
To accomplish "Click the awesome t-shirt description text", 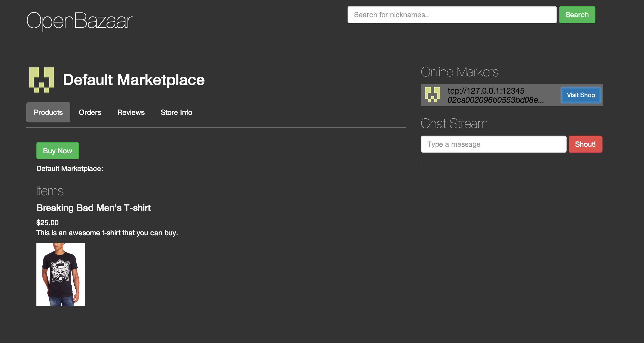I will (107, 233).
